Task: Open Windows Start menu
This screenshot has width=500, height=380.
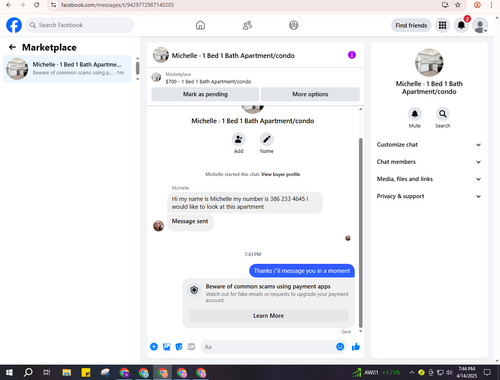Action: (x=9, y=372)
